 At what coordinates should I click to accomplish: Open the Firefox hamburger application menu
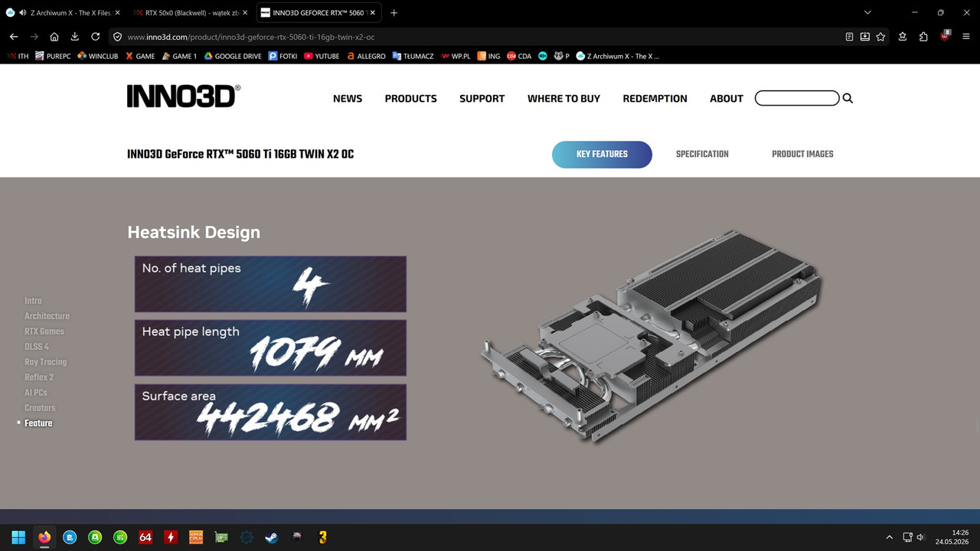[x=966, y=37]
